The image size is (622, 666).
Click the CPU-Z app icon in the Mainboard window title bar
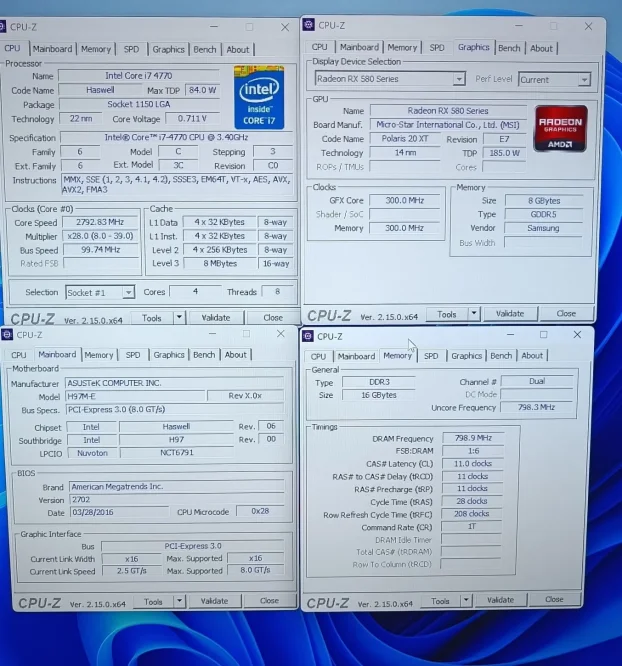7,335
